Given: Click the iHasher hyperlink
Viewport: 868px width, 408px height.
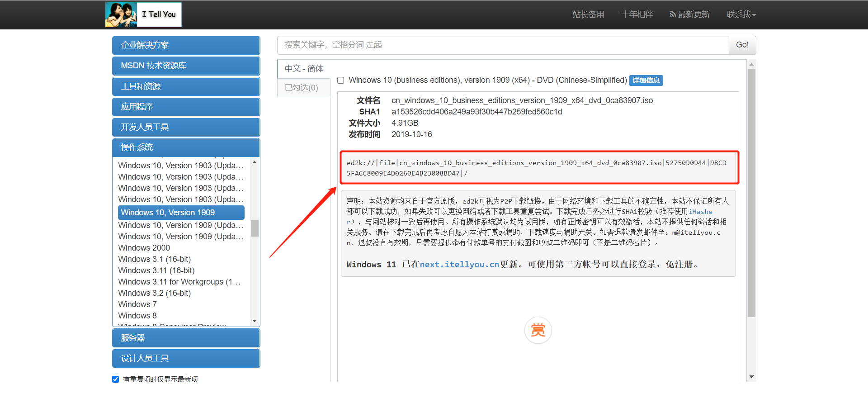Looking at the screenshot, I should tap(700, 211).
